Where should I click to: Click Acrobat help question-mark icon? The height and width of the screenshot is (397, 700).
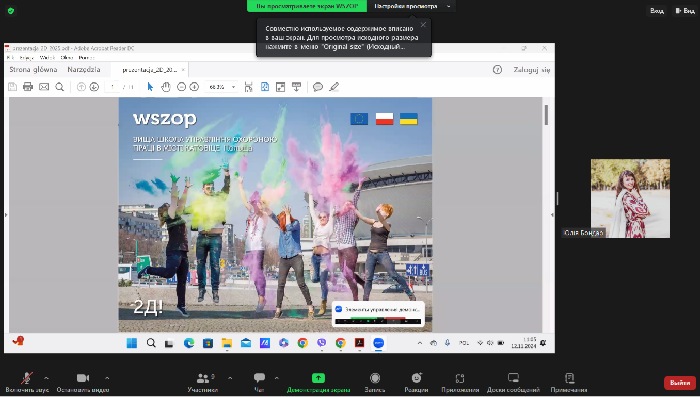point(497,70)
